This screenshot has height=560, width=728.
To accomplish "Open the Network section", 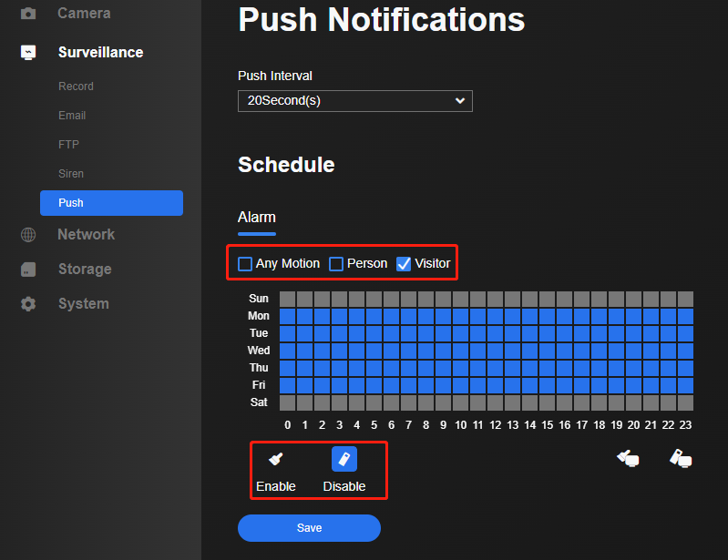I will point(87,235).
